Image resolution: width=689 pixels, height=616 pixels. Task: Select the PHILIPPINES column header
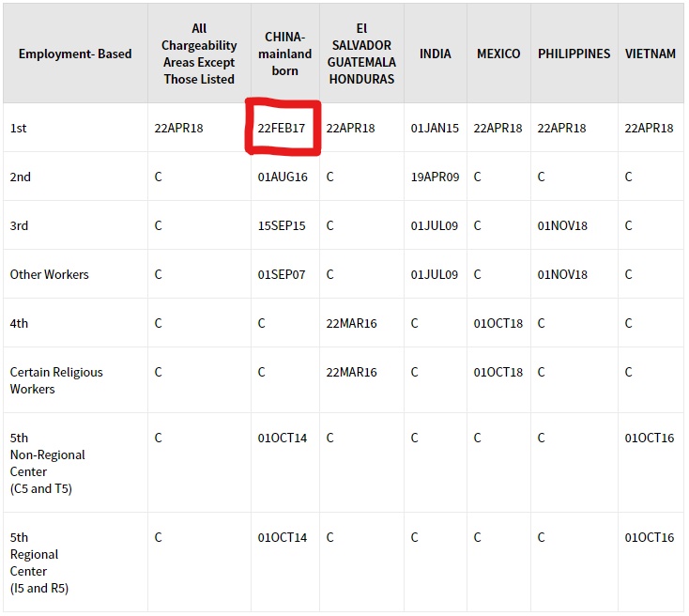pyautogui.click(x=574, y=54)
